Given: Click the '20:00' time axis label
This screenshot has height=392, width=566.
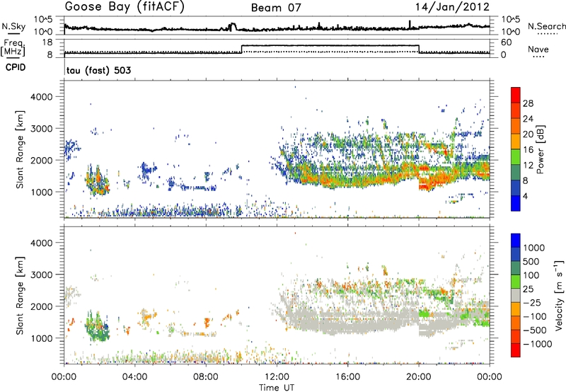Looking at the screenshot, I should [419, 377].
